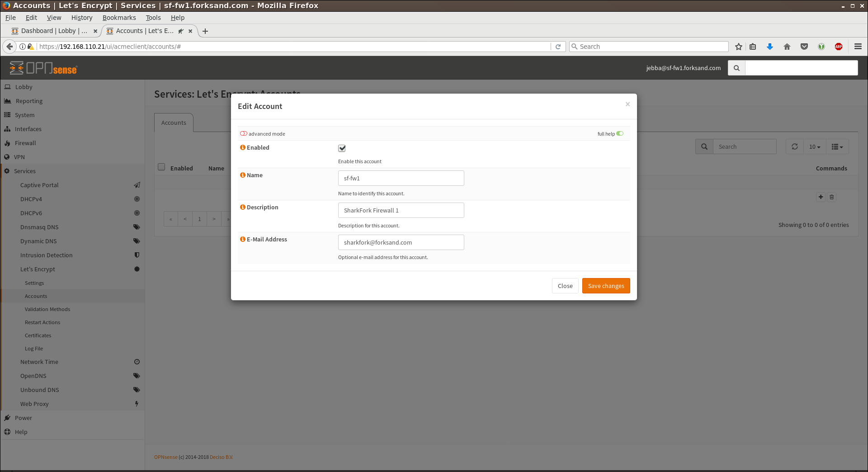Click the Adblock Plus toolbar icon
The width and height of the screenshot is (868, 472).
pos(839,47)
